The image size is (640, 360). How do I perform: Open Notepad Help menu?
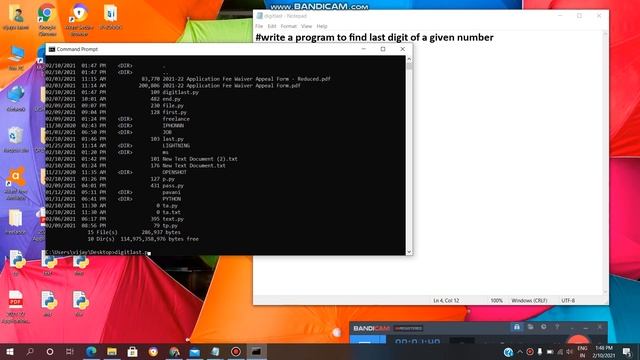tap(322, 26)
